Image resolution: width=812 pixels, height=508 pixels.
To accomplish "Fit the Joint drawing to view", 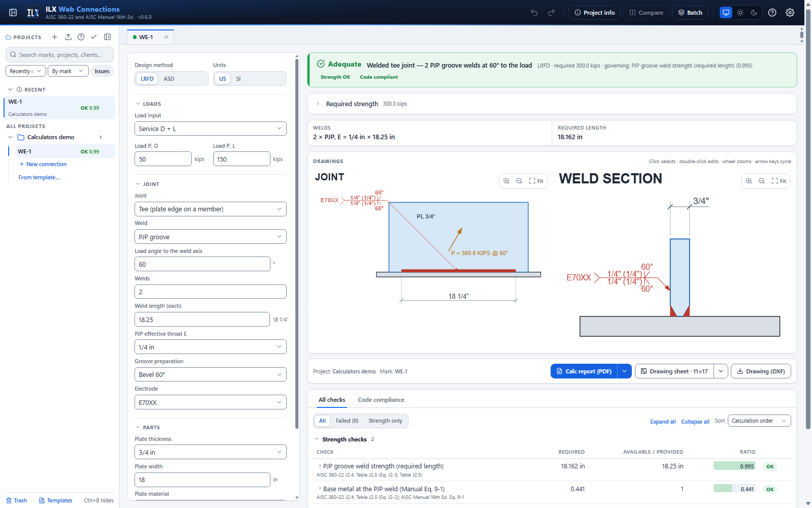I will click(x=536, y=181).
